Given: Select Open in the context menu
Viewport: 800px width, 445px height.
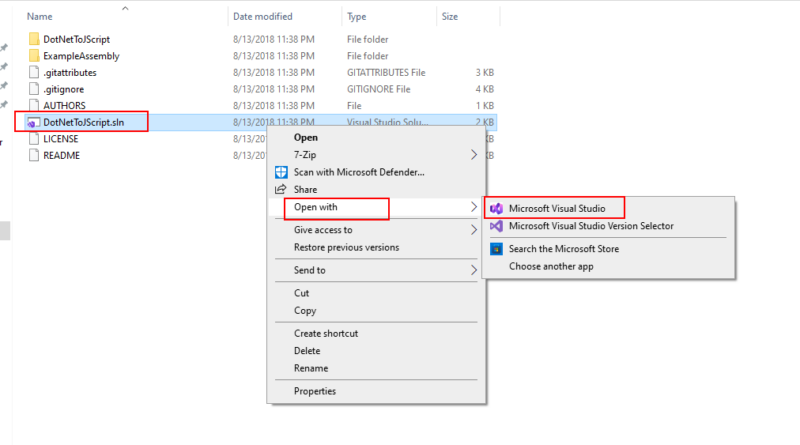Looking at the screenshot, I should (306, 137).
